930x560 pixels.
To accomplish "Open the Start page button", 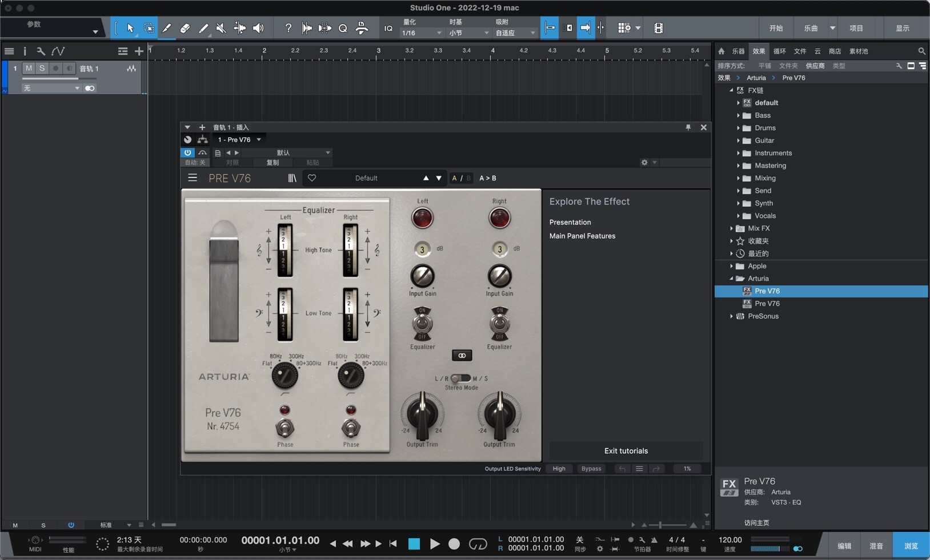I will coord(776,28).
